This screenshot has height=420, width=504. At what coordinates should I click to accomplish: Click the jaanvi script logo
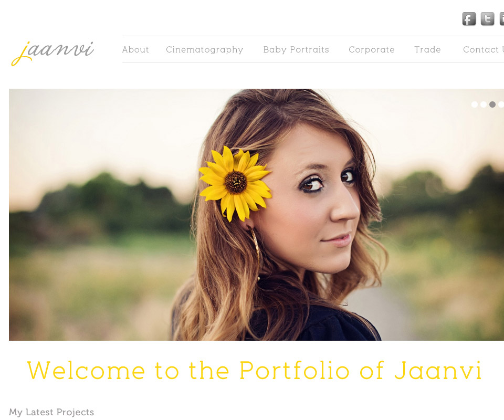52,53
